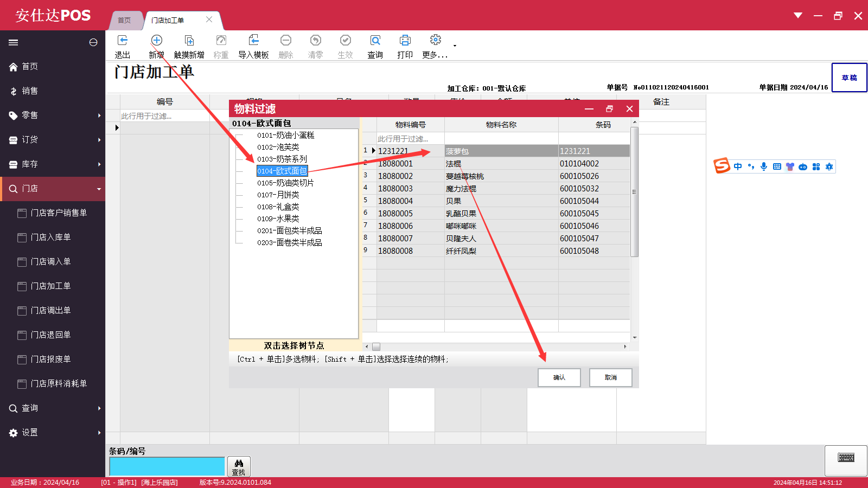Viewport: 868px width, 488px height.
Task: Sort by the 物料名称 column header
Action: (501, 125)
